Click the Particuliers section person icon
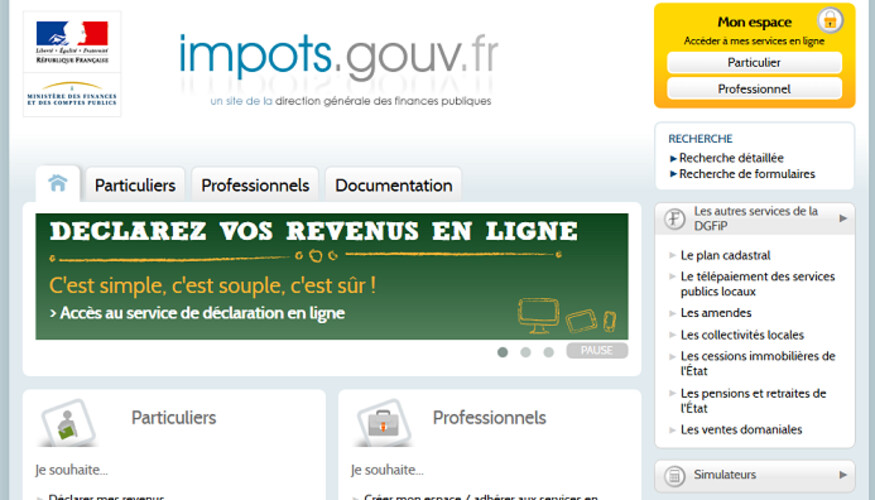 [x=66, y=423]
